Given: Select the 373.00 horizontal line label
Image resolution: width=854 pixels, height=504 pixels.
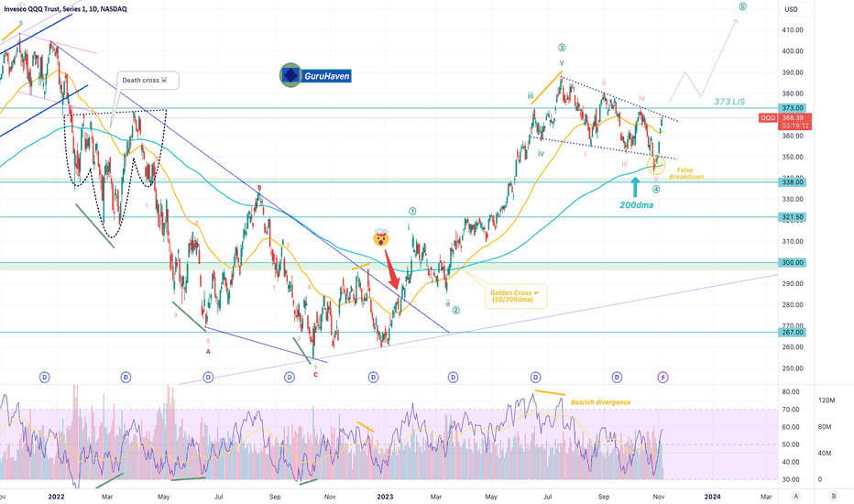Looking at the screenshot, I should pyautogui.click(x=793, y=108).
